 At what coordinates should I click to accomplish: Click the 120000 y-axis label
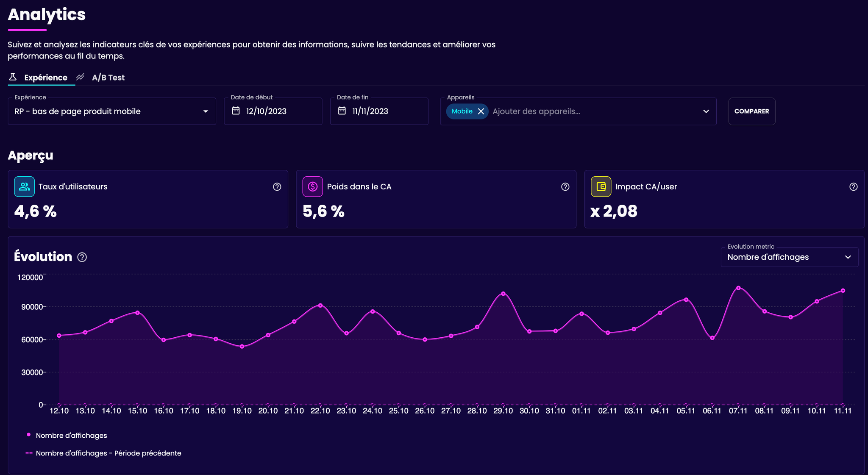coord(30,278)
